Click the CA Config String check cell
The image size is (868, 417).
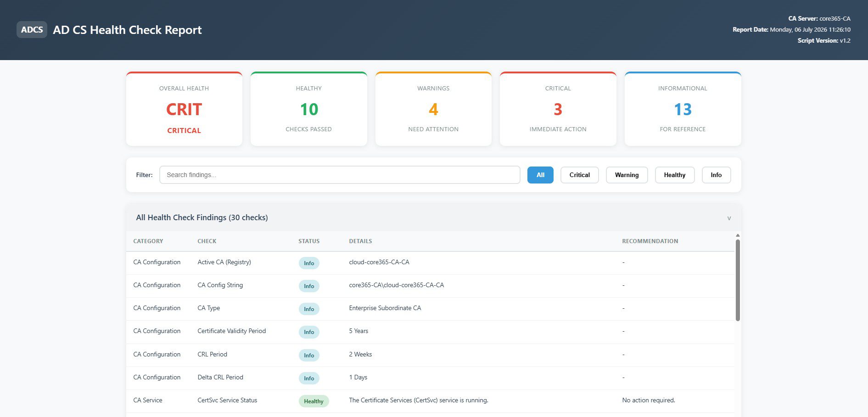220,285
